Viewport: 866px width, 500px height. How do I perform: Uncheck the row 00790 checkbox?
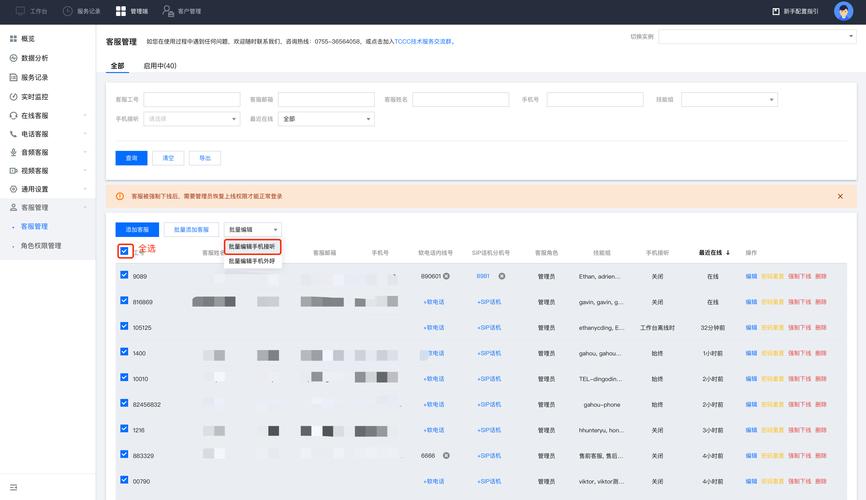pyautogui.click(x=124, y=480)
